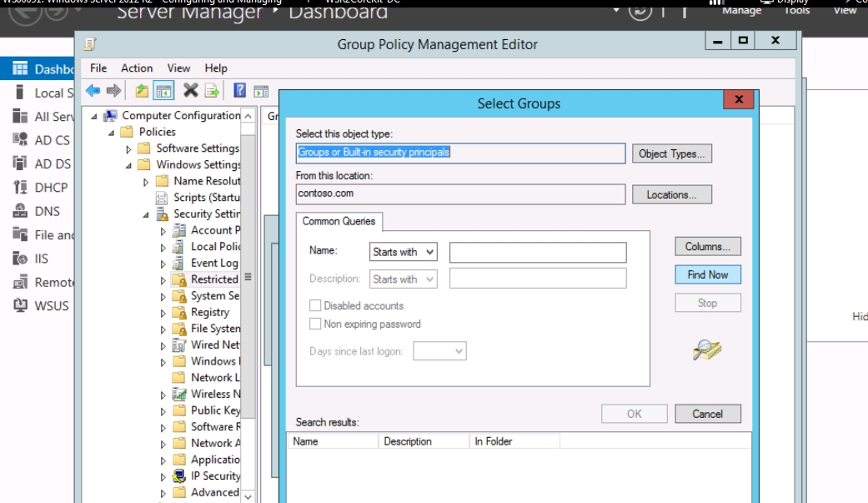This screenshot has width=868, height=503.
Task: Open DNS in the Server Manager sidebar
Action: [47, 211]
